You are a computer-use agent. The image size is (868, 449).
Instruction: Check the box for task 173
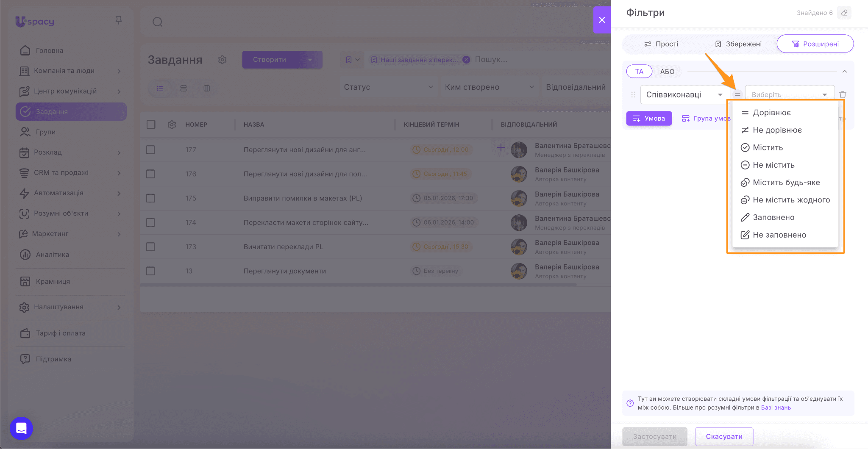point(150,247)
